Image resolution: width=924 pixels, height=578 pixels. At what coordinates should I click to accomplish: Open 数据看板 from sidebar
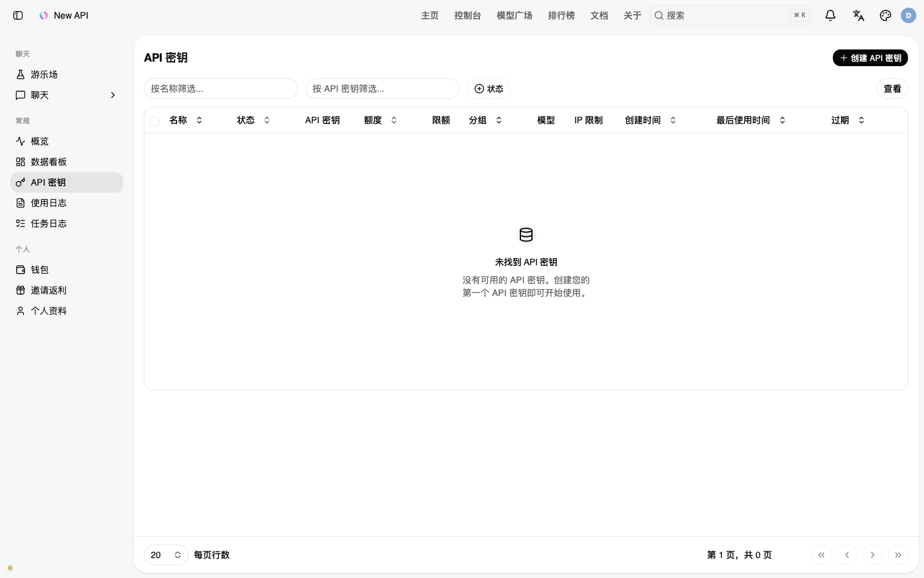click(67, 162)
